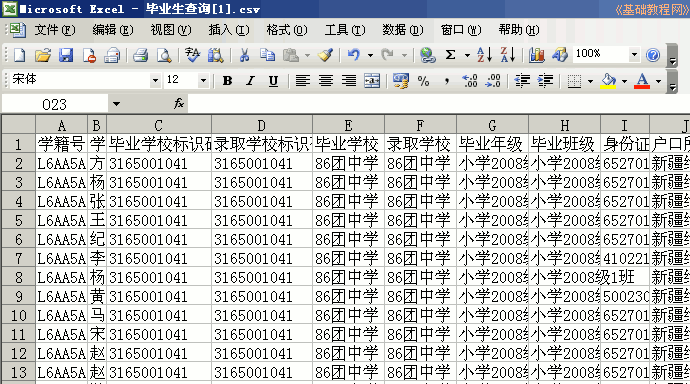
Task: Click the Copy icon
Action: 267,55
